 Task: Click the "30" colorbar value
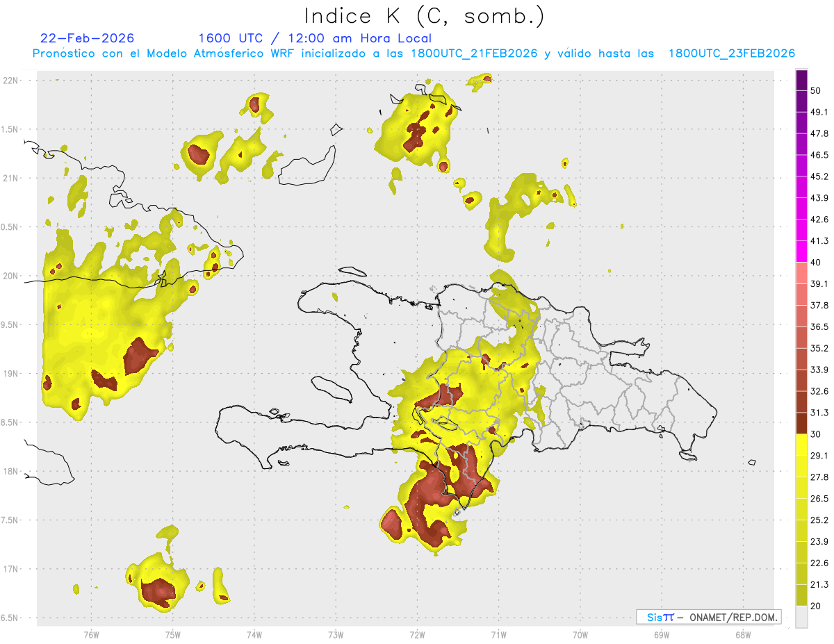click(x=816, y=434)
